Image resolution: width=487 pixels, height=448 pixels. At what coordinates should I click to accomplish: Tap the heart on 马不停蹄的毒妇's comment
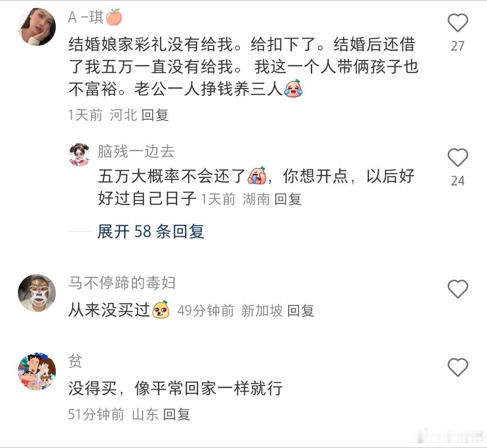[x=458, y=289]
